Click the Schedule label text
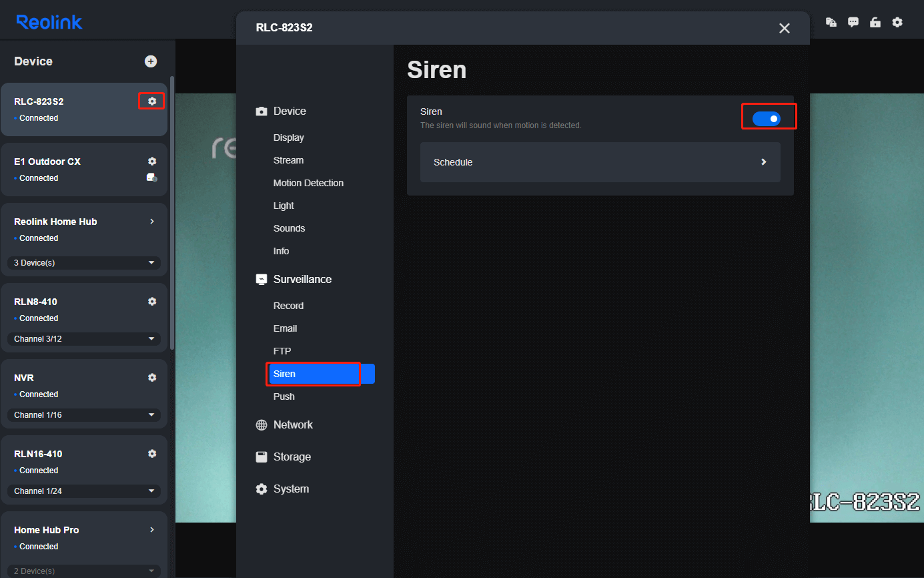 click(x=453, y=162)
